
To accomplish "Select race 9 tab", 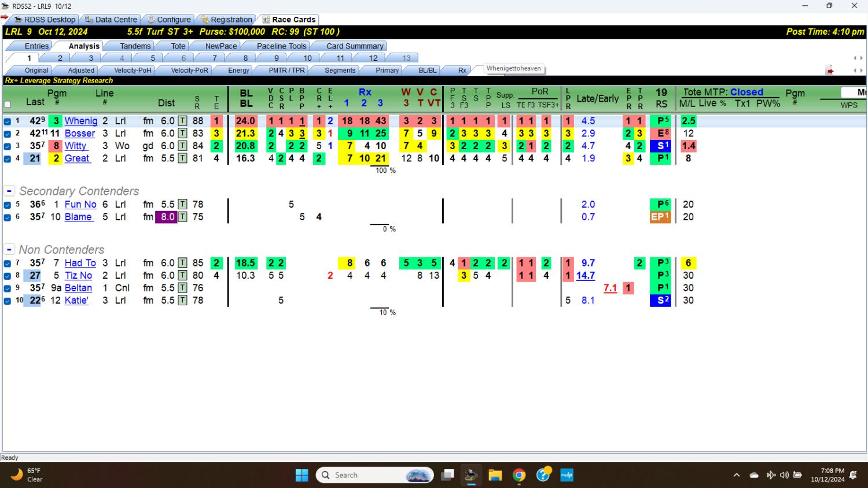I will click(x=277, y=58).
